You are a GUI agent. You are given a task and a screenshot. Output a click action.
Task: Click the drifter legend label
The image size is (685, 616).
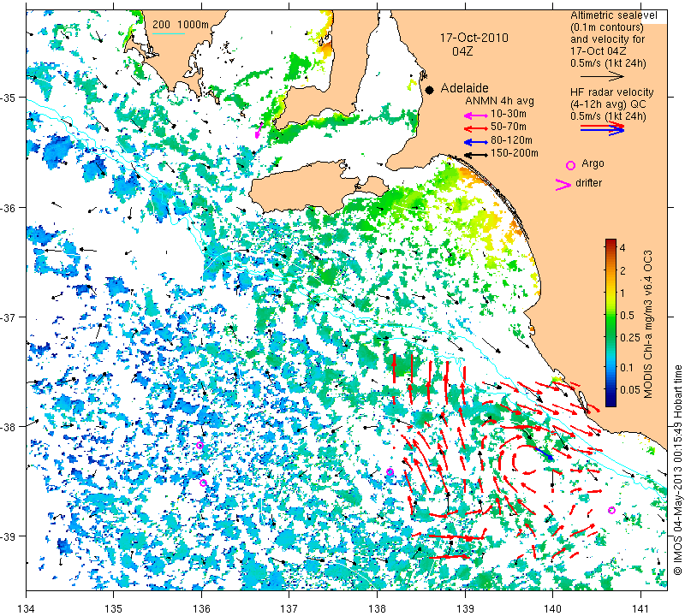(588, 183)
